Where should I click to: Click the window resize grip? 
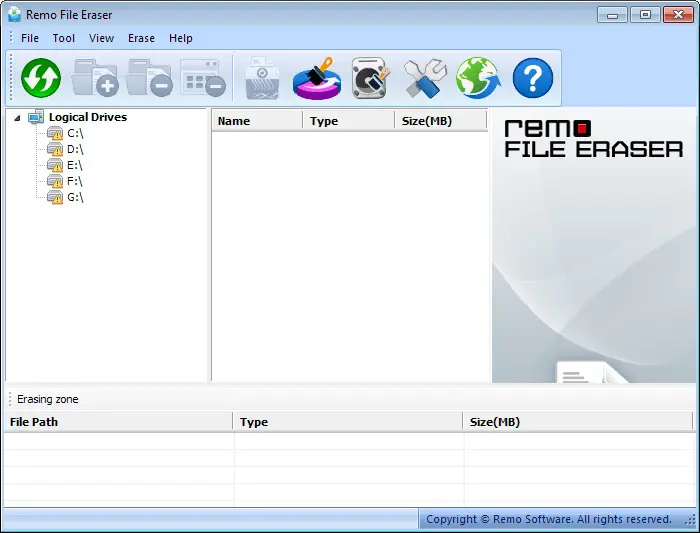tap(691, 521)
